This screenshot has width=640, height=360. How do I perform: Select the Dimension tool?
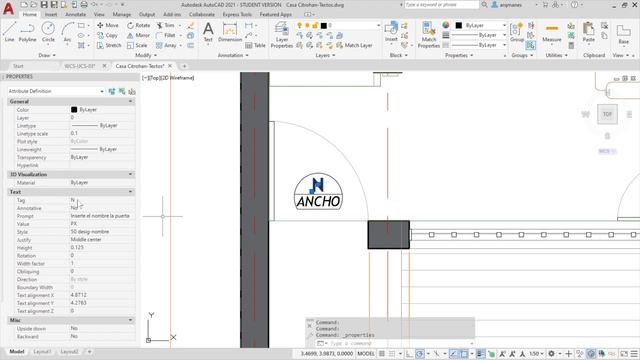(x=230, y=32)
